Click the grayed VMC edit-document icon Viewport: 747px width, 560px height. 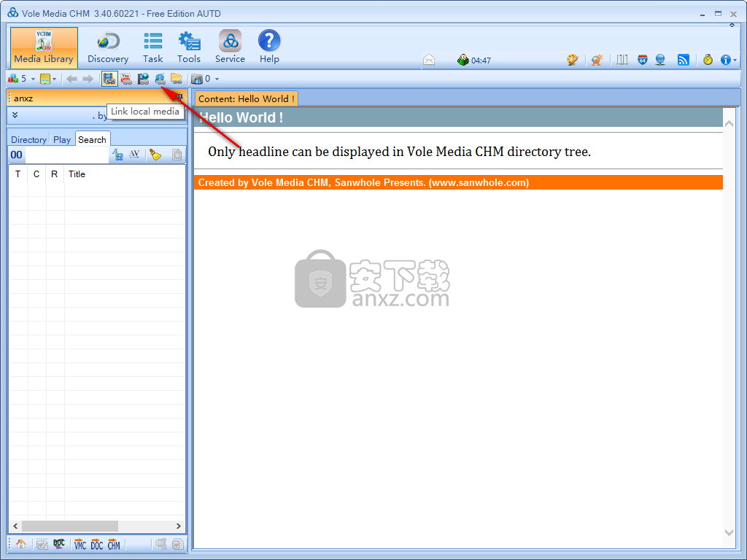[42, 544]
